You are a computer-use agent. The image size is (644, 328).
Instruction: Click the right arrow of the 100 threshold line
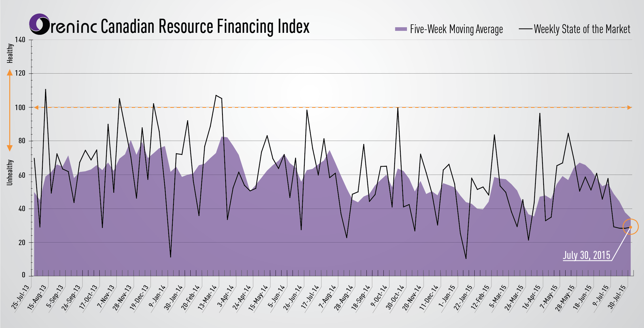629,108
